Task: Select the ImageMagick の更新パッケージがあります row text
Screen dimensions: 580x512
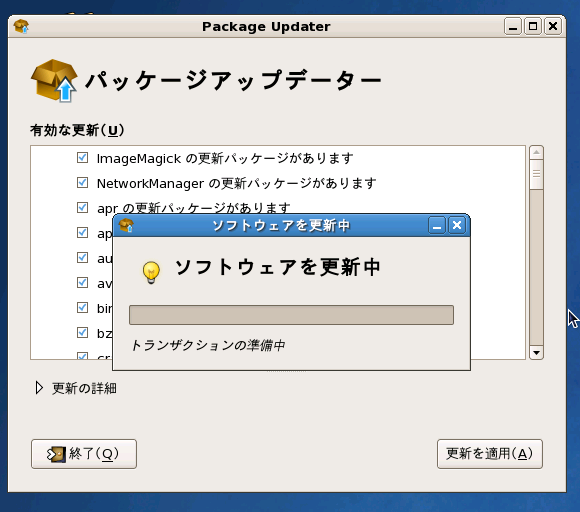Action: click(225, 158)
